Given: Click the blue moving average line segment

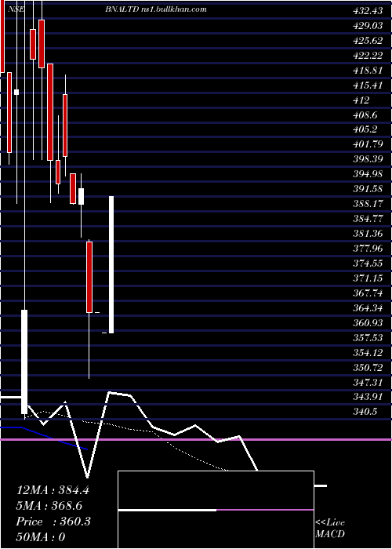Looking at the screenshot, I should pyautogui.click(x=44, y=437).
